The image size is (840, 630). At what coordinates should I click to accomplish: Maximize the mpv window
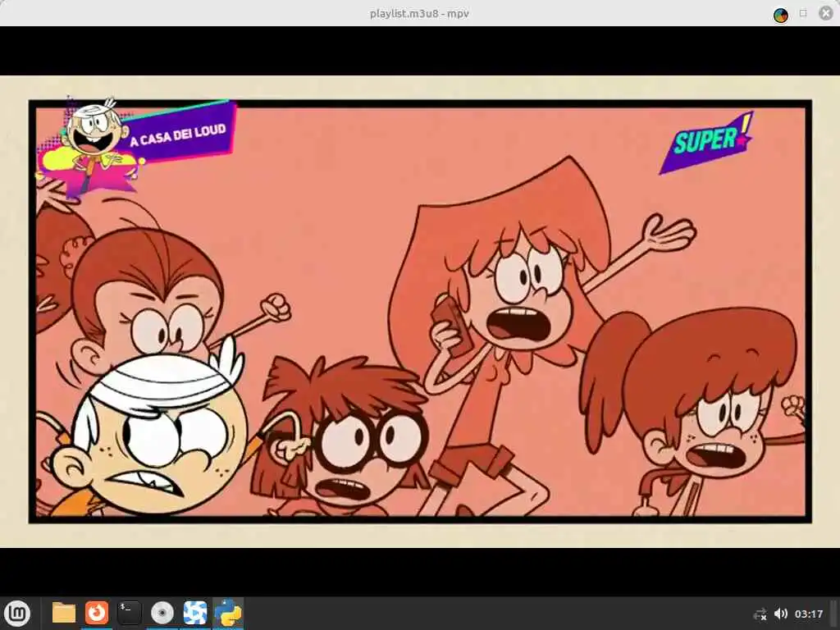tap(803, 13)
